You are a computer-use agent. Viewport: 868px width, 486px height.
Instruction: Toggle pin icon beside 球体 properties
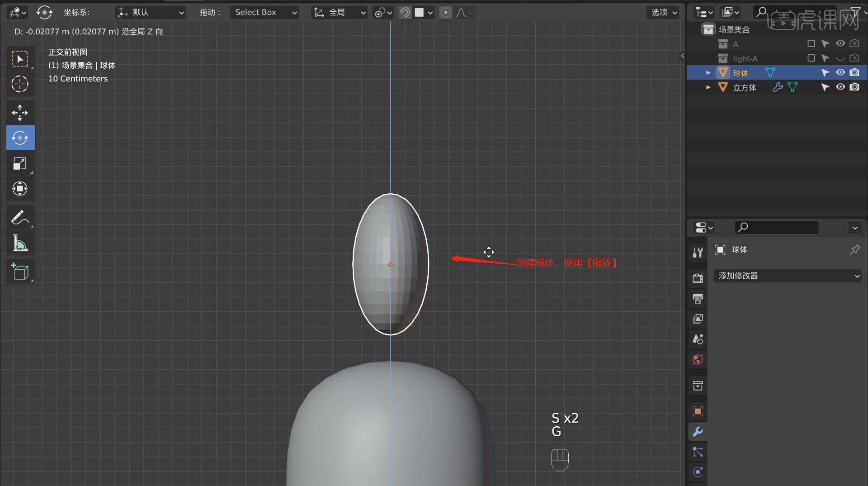(x=854, y=250)
